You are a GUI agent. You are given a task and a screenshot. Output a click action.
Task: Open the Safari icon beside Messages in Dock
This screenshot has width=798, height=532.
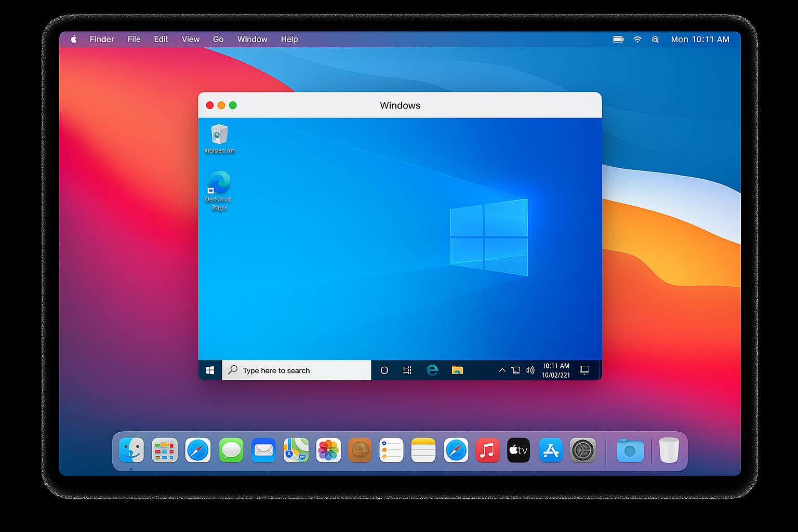198,450
